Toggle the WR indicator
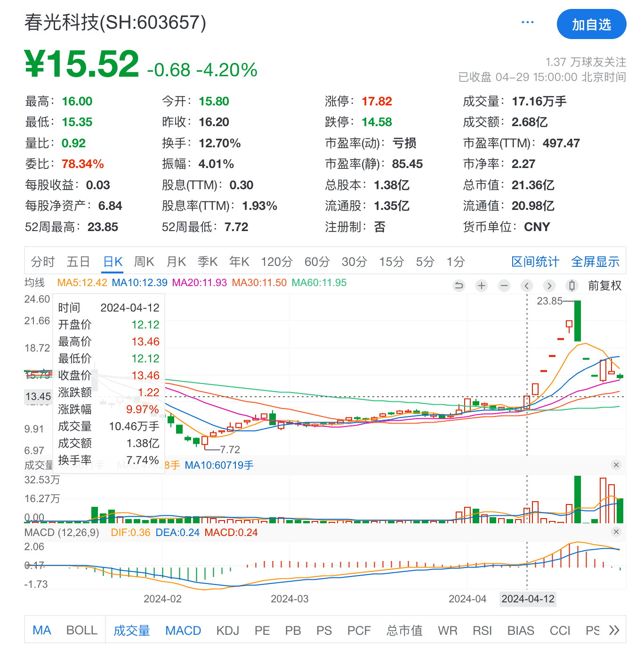 [448, 631]
